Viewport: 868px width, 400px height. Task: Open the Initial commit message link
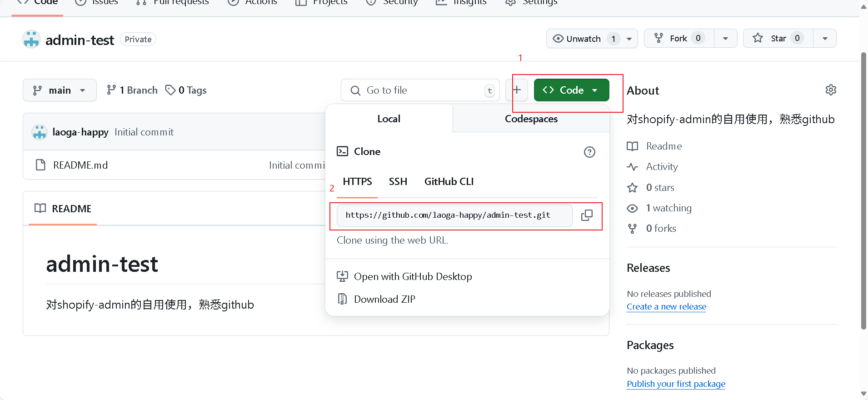[144, 132]
